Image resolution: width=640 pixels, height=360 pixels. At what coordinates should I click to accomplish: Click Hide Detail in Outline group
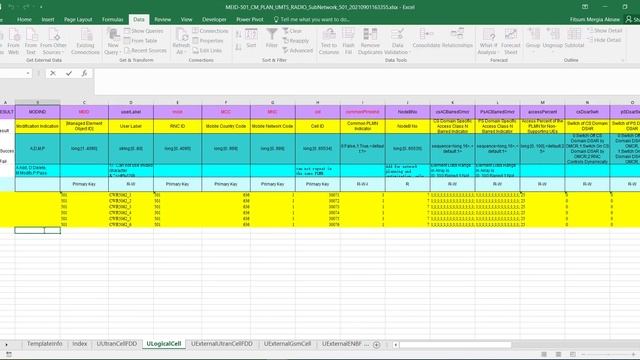click(604, 40)
